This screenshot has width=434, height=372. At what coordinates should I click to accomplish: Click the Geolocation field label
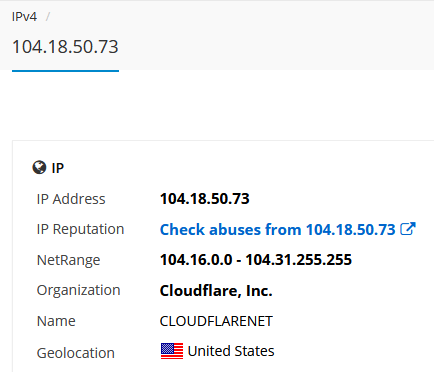click(76, 353)
